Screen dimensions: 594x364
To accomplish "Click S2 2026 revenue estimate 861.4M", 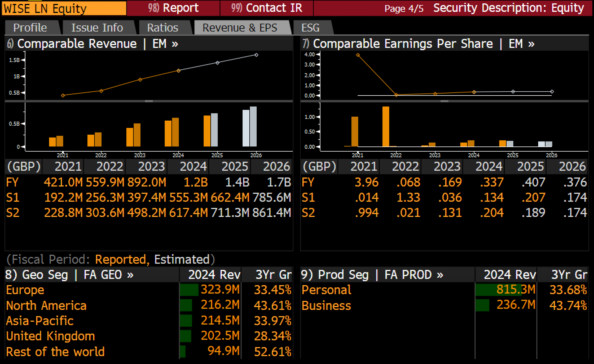I will (272, 213).
